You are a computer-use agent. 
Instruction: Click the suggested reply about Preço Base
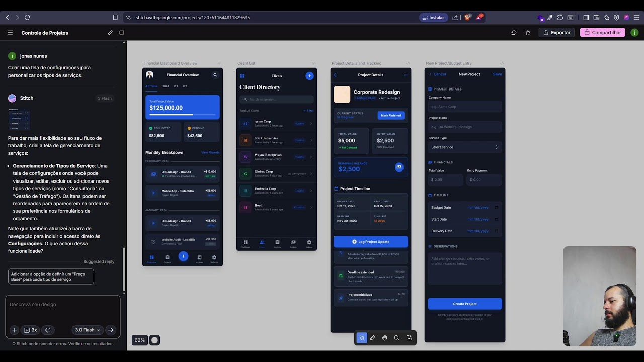click(x=51, y=277)
